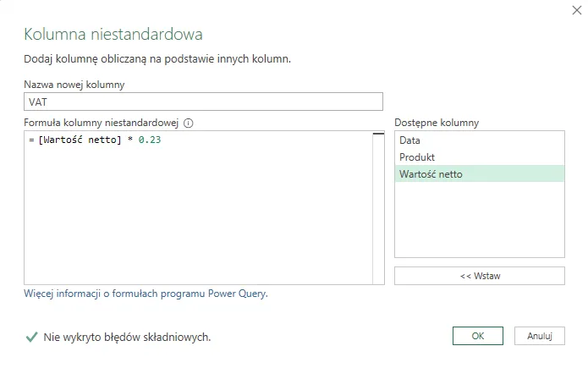
Task: Click the Nazwa nowej kolumny label
Action: pos(74,85)
